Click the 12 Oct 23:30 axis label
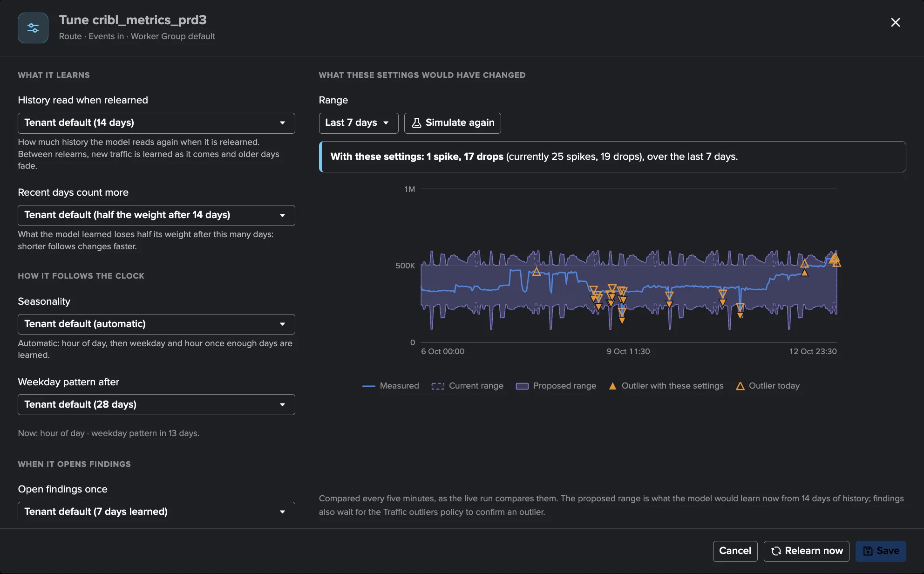Viewport: 924px width, 574px height. click(813, 351)
